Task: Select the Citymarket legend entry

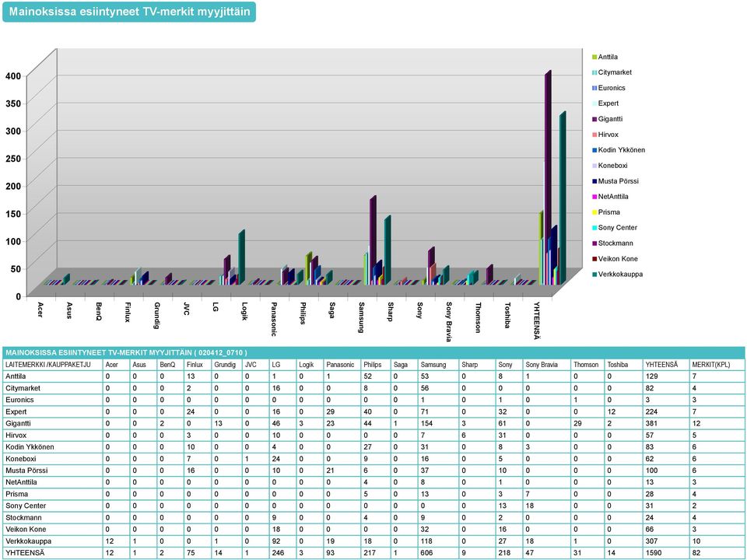Action: pyautogui.click(x=612, y=72)
